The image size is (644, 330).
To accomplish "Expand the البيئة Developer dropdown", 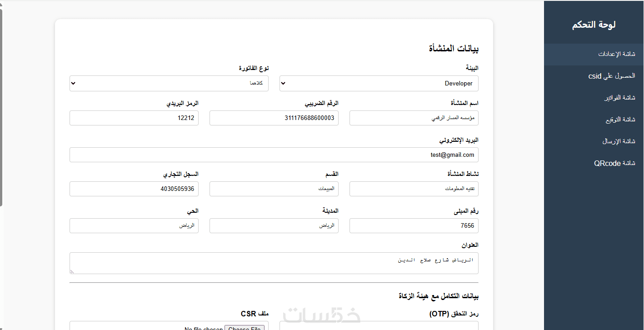I will tap(379, 84).
